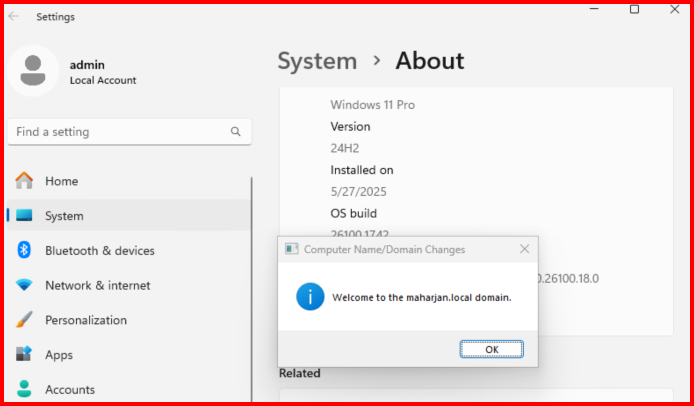This screenshot has height=406, width=694.
Task: Click the breadcrumb chevron after System
Action: tap(377, 61)
